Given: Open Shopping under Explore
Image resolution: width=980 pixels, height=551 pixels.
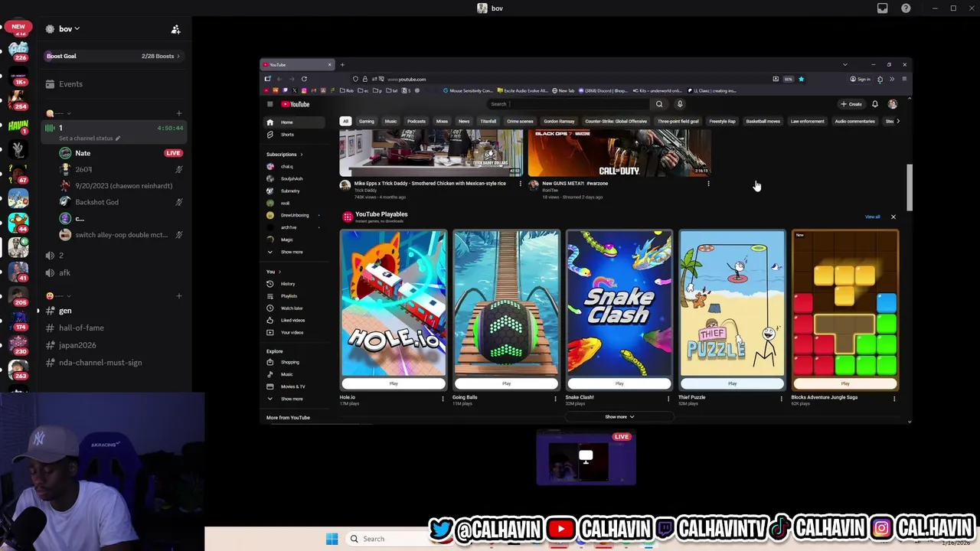Looking at the screenshot, I should point(289,362).
